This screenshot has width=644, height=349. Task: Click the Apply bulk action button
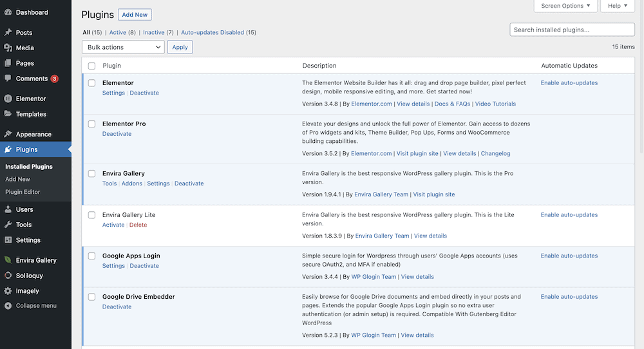click(x=180, y=47)
